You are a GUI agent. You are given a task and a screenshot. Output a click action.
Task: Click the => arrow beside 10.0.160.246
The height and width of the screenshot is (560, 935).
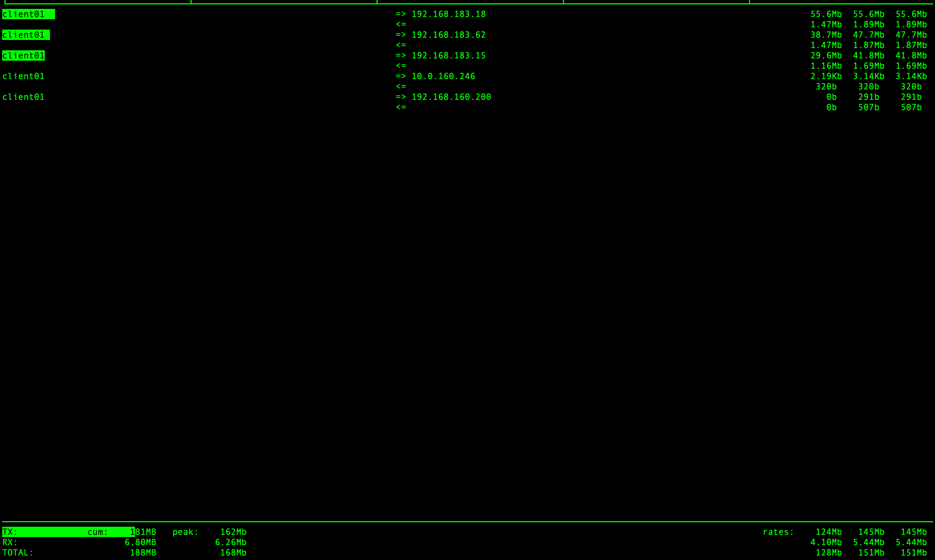click(401, 77)
